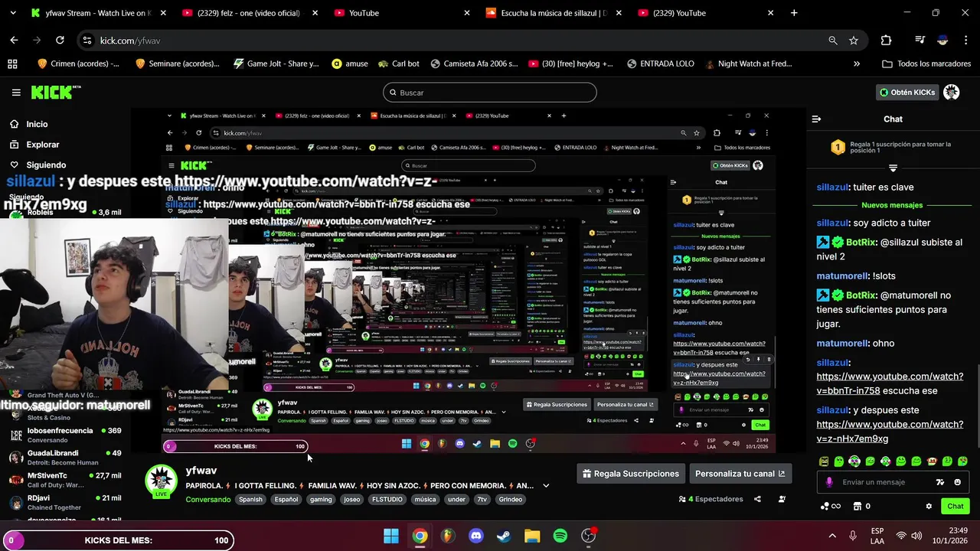980x551 pixels.
Task: Send message with the Chat button
Action: click(955, 506)
